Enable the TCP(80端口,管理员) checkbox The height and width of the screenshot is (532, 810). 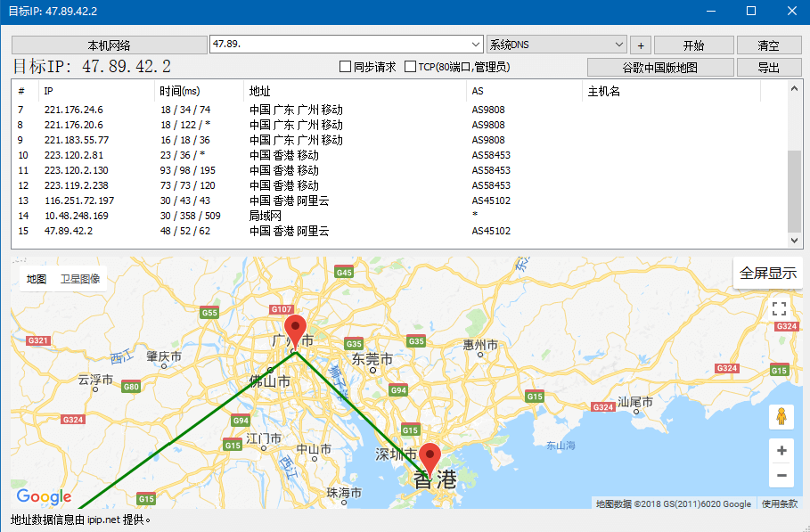tap(410, 67)
